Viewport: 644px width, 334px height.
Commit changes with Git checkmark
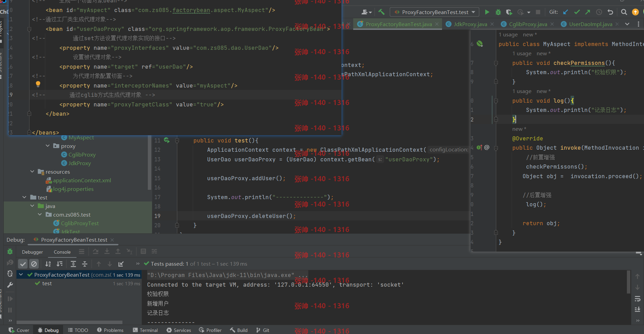(x=577, y=12)
